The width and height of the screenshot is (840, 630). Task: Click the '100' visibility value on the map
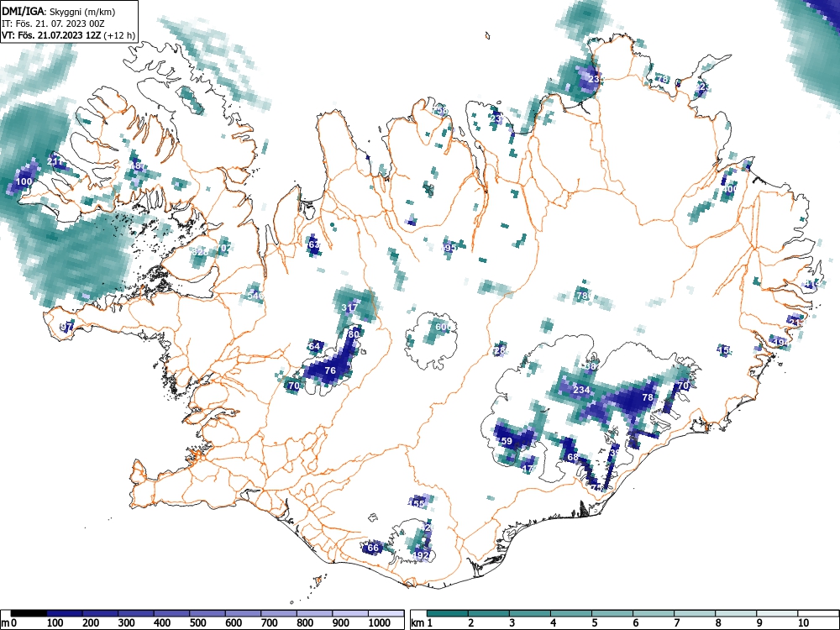tap(24, 181)
